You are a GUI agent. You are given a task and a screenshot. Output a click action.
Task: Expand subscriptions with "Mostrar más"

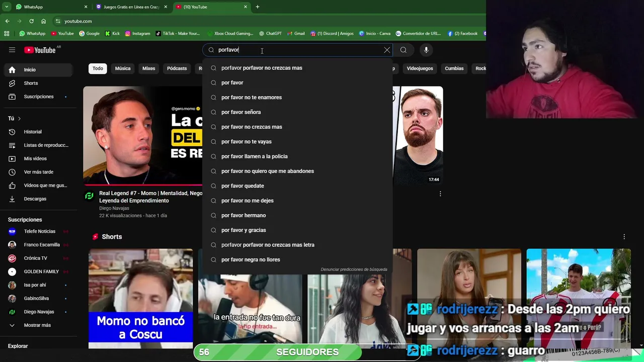tap(38, 325)
